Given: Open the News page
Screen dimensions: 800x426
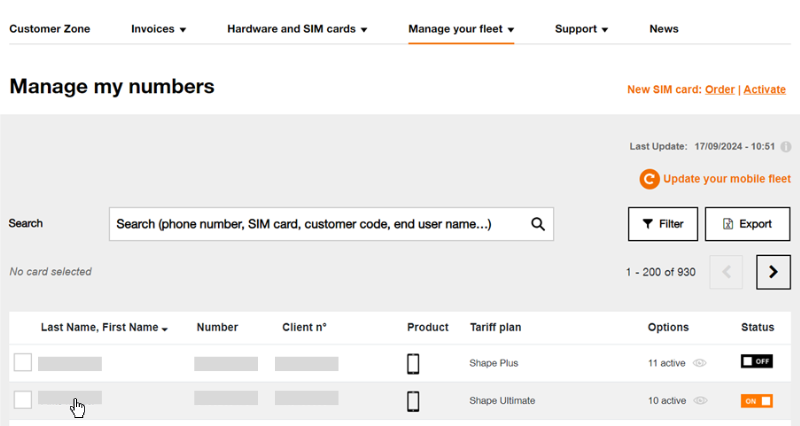Looking at the screenshot, I should point(664,29).
